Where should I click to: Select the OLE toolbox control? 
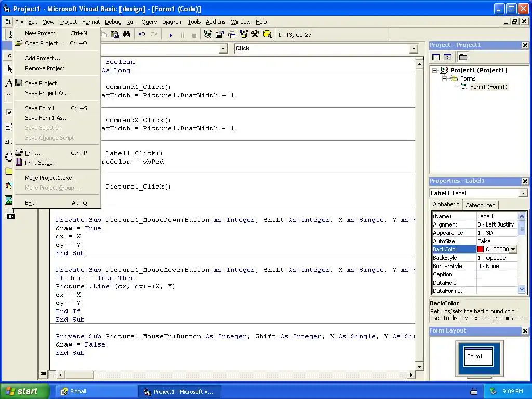coord(10,215)
